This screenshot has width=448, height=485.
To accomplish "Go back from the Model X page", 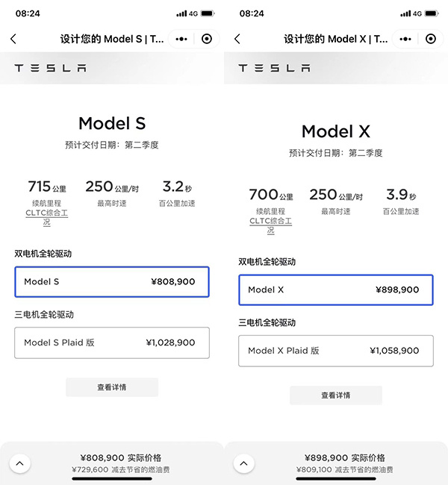I will pyautogui.click(x=237, y=39).
